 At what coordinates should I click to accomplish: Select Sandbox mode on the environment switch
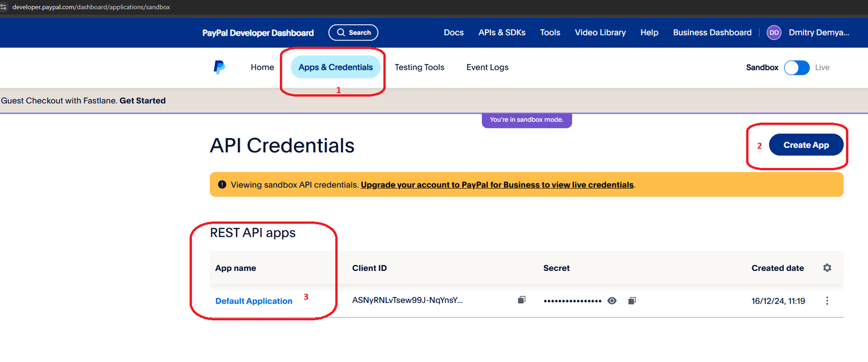[x=762, y=67]
